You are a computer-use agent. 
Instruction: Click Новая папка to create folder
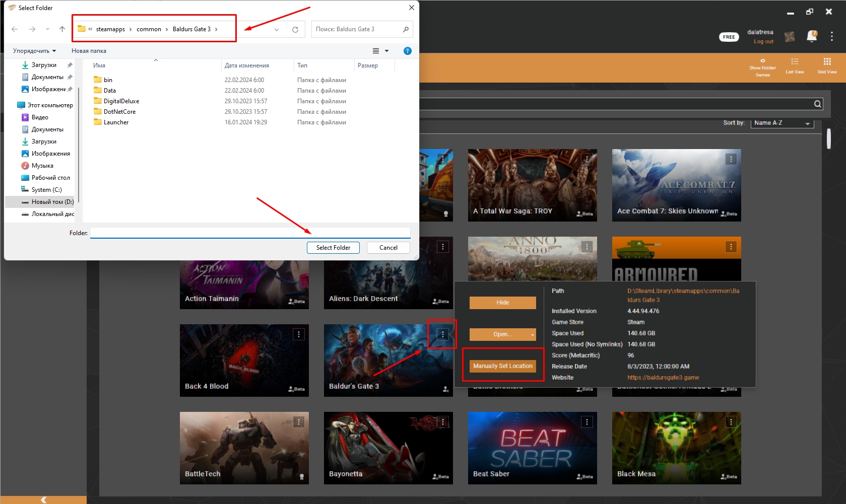(x=89, y=51)
